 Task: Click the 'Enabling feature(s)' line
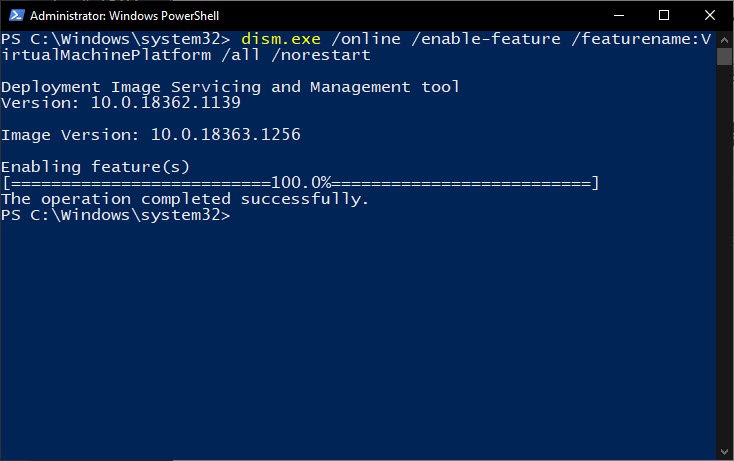point(95,167)
